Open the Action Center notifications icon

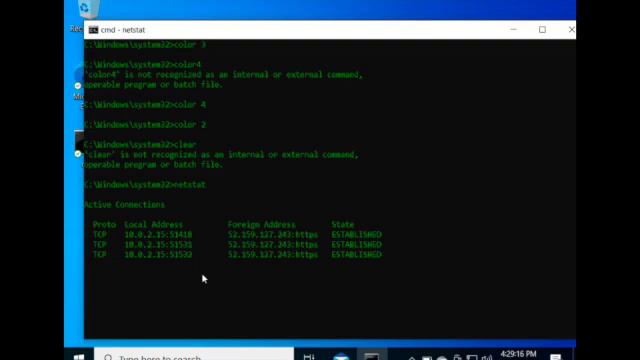(556, 357)
